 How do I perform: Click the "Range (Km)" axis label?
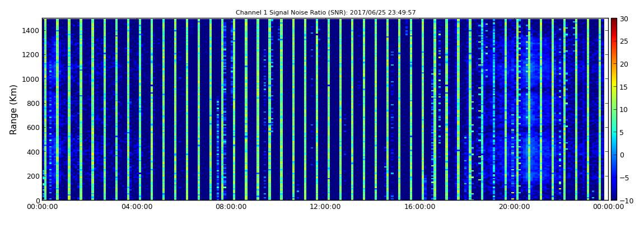pos(13,109)
